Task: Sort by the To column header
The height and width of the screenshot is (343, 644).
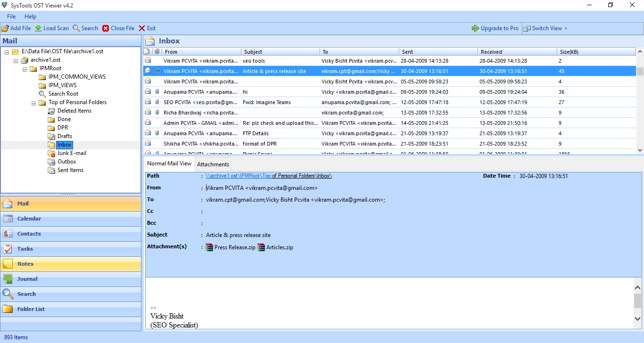Action: [x=359, y=52]
